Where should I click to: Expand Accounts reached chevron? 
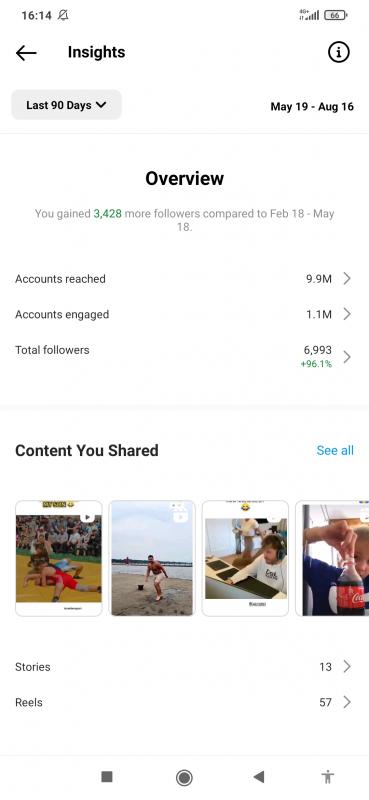click(347, 279)
